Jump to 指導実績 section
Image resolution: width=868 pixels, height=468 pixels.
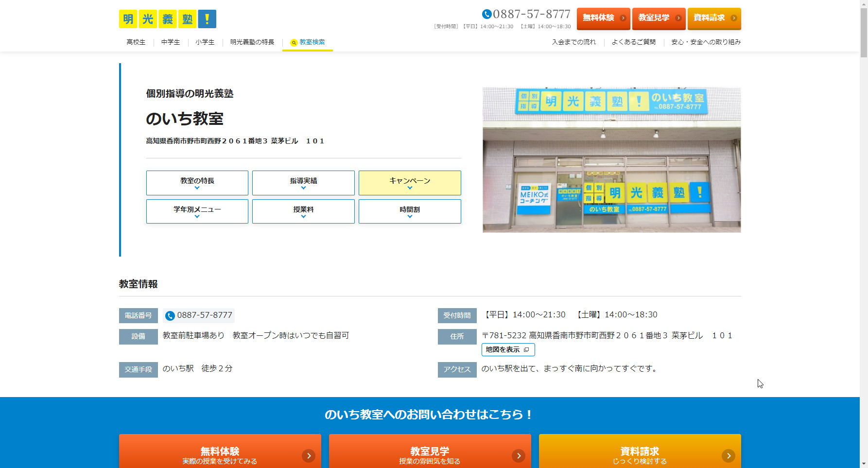point(303,183)
